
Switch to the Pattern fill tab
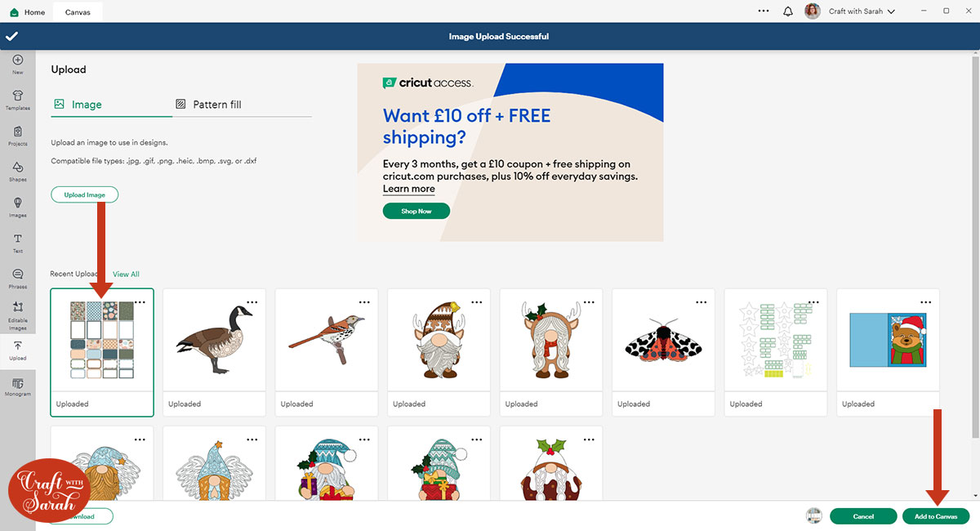click(x=208, y=105)
